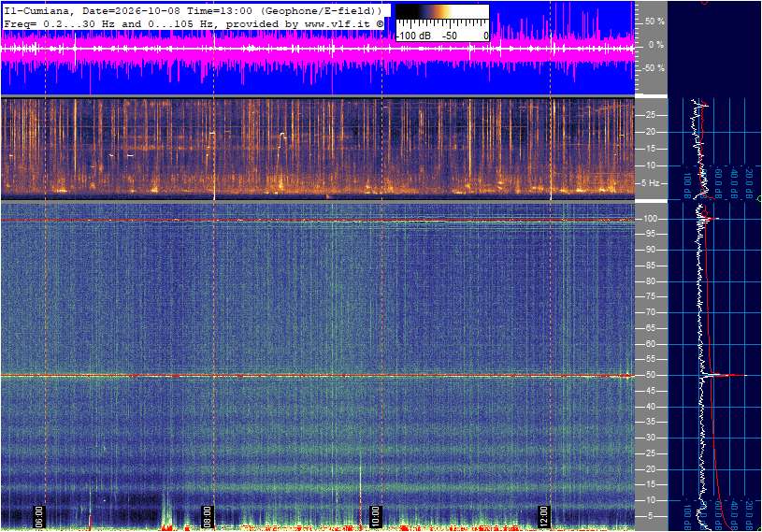Click the '5 Hz' geophone axis label
Viewport: 762px width, 532px height.
click(650, 183)
